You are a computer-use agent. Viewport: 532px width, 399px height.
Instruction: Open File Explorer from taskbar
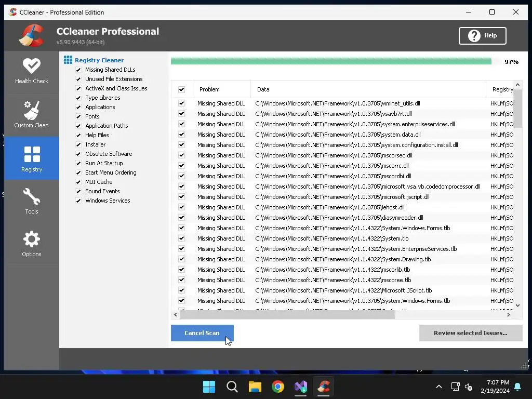(255, 387)
